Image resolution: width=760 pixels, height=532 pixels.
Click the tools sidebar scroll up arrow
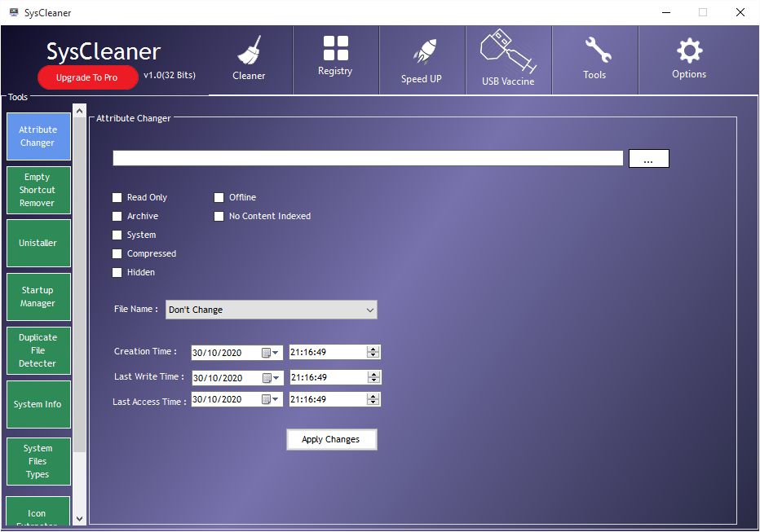[x=79, y=111]
